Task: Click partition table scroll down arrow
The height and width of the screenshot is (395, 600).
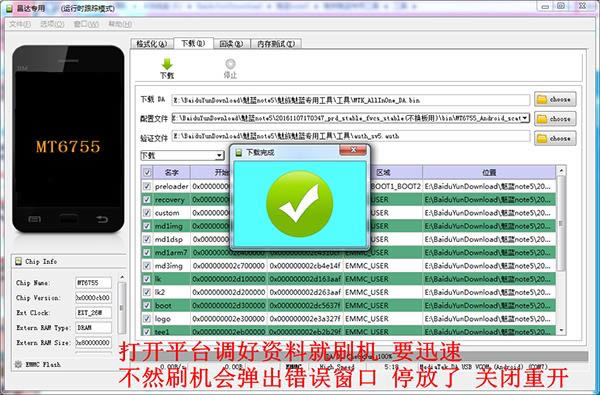Action: [x=561, y=330]
